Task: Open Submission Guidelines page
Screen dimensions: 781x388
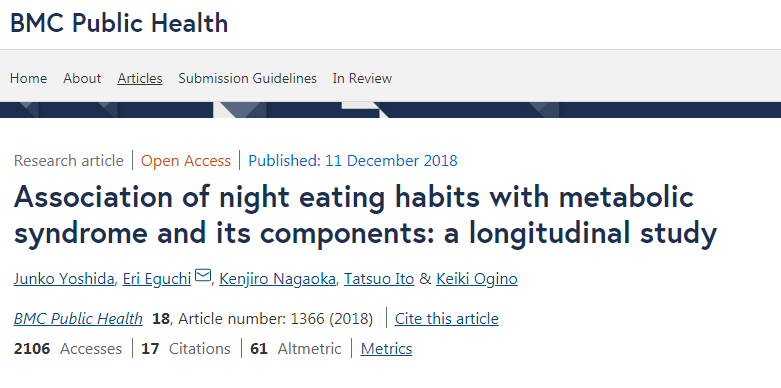Action: pos(248,79)
